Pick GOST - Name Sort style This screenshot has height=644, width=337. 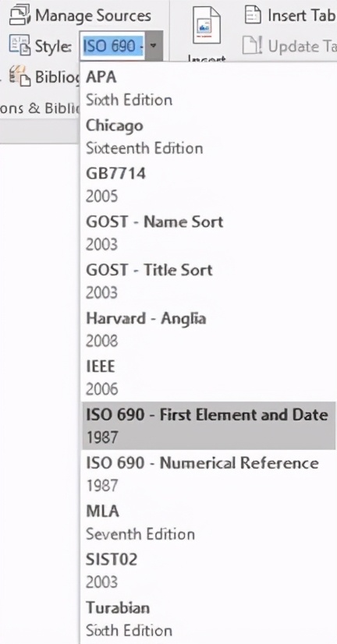[x=209, y=233]
